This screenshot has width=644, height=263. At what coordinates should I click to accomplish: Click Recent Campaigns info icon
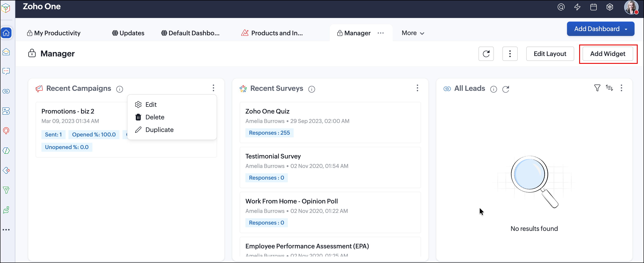(120, 89)
